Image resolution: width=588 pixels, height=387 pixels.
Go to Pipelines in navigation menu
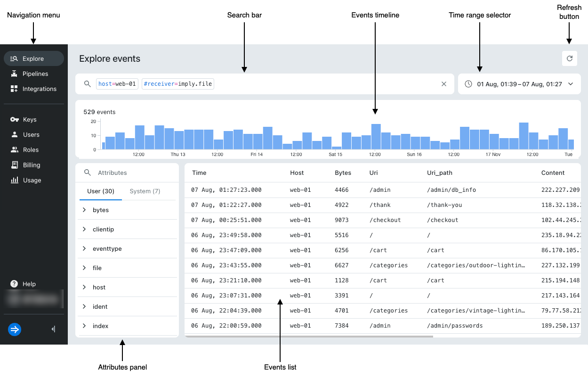35,74
